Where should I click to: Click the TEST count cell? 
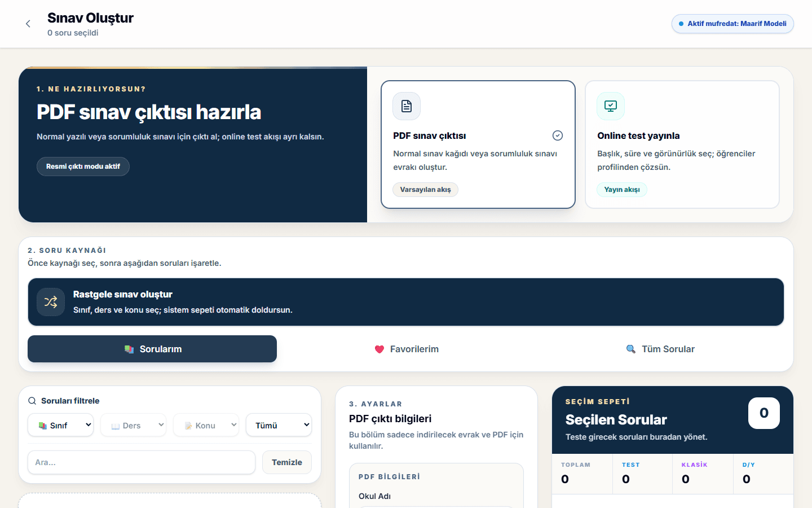(643, 474)
